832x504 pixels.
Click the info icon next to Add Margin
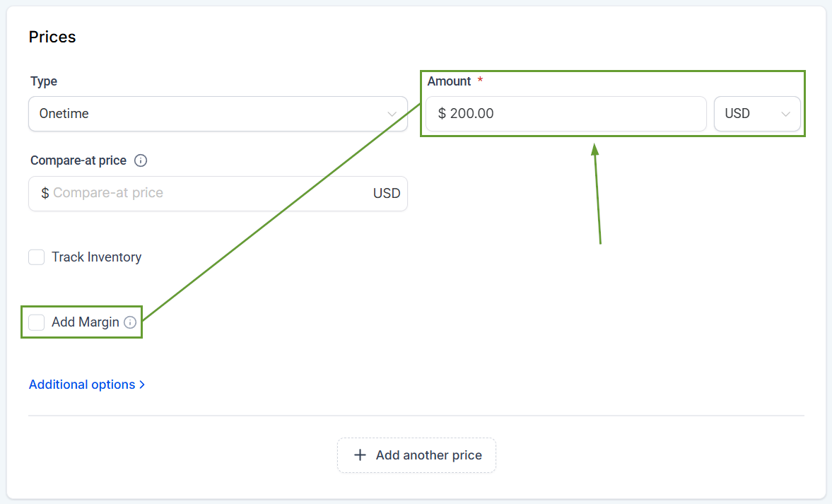(130, 322)
